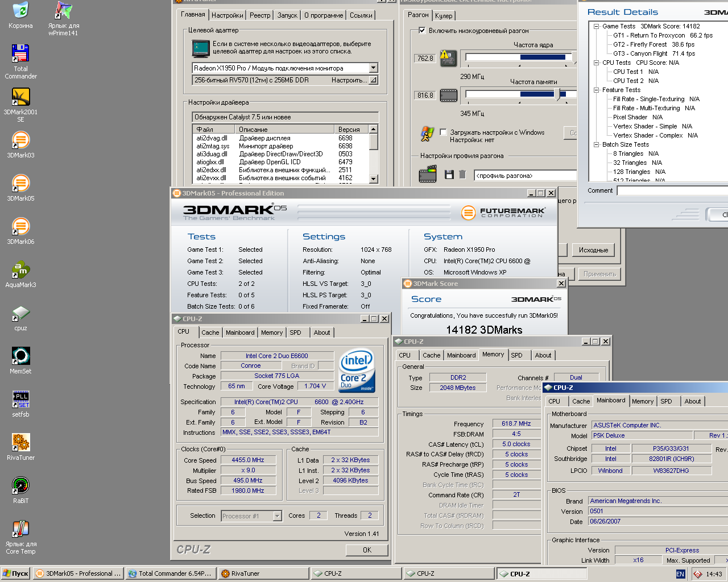The width and height of the screenshot is (728, 582).
Task: Open the Реестр tab in RivaTuner
Action: click(x=260, y=15)
